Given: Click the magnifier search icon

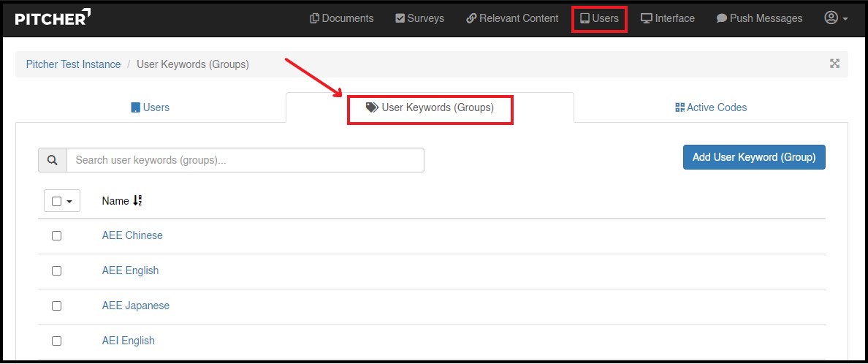Looking at the screenshot, I should coord(53,160).
